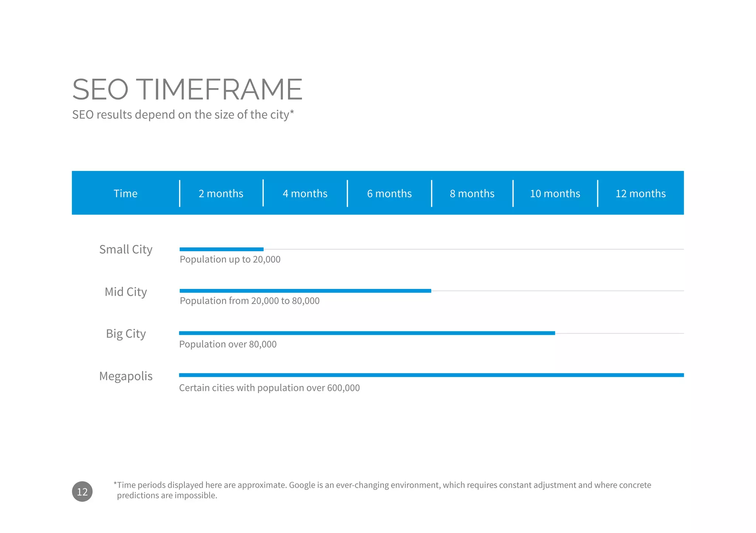Click the Big City blue timeline bar
This screenshot has height=533, width=756.
click(367, 333)
